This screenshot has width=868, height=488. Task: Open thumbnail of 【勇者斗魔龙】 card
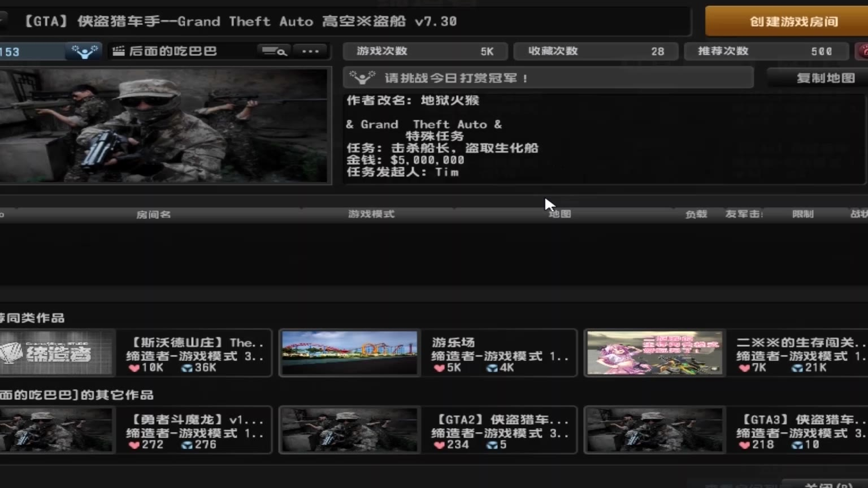tap(56, 430)
